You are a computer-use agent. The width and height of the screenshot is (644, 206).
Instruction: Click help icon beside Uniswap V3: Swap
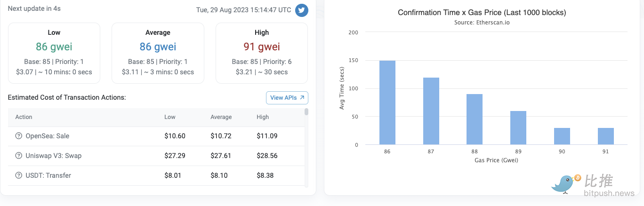coord(19,156)
